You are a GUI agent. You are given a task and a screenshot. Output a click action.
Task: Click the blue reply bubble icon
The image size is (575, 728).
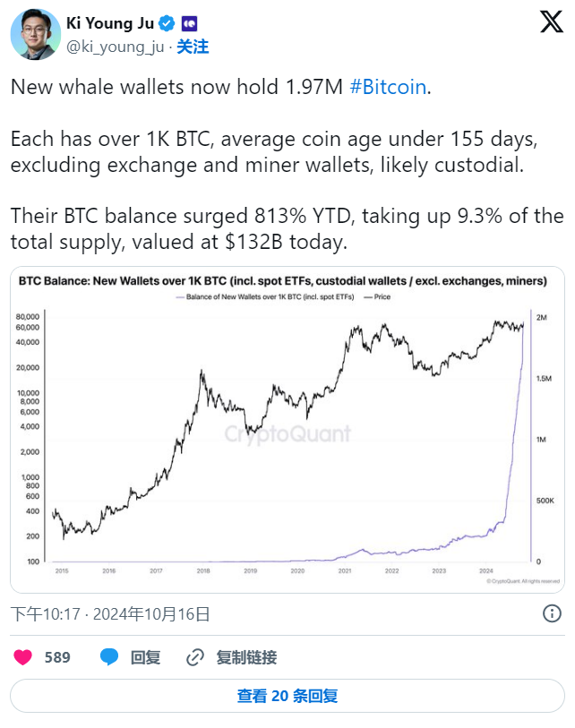click(x=109, y=657)
